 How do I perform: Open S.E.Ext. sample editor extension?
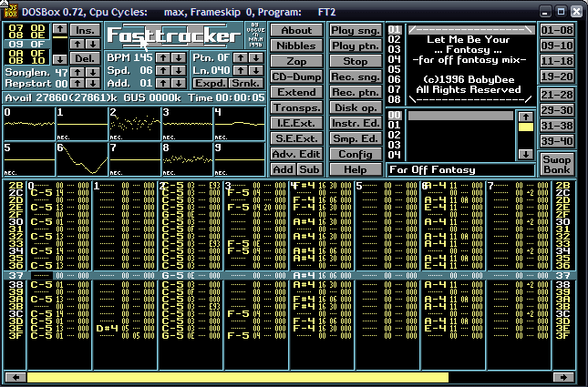(296, 138)
